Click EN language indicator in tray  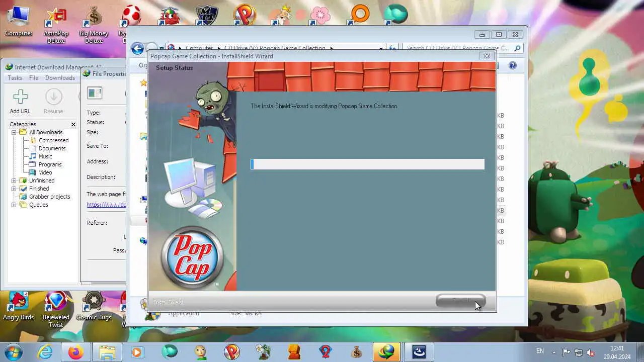point(540,351)
